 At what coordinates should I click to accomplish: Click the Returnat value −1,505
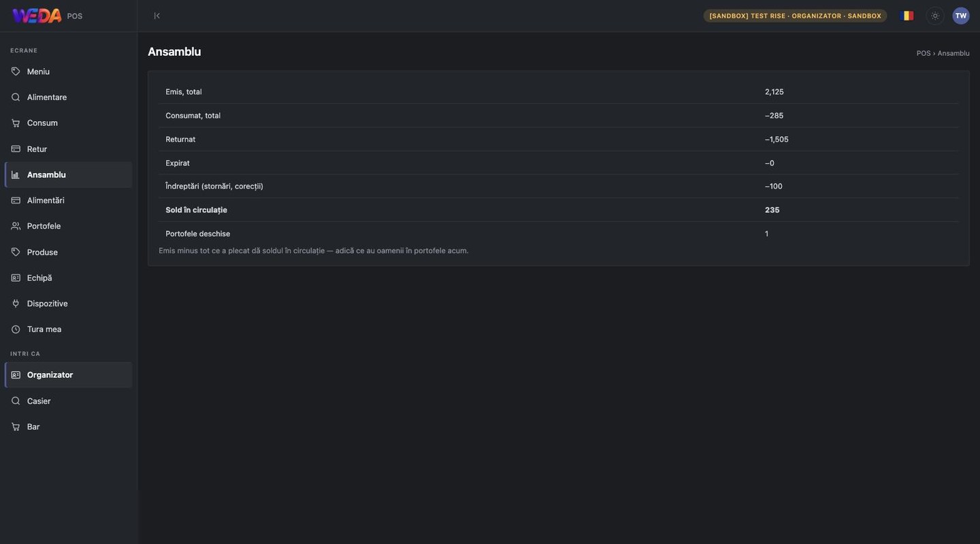click(777, 140)
